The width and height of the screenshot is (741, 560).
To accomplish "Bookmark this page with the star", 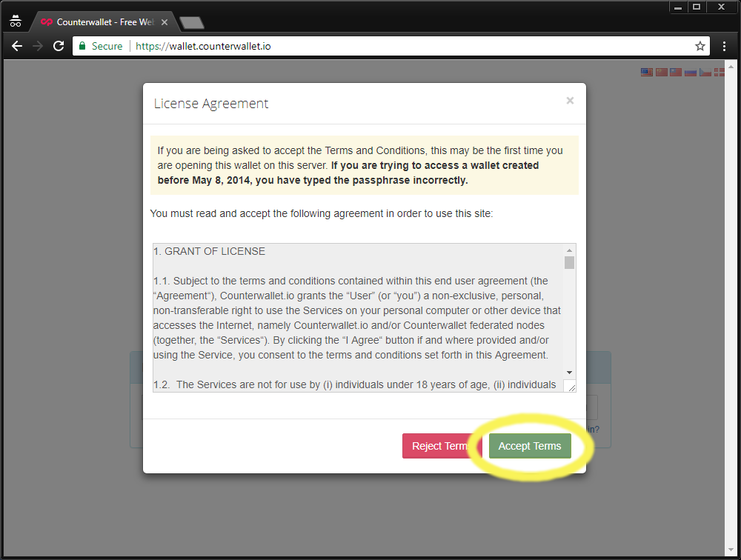I will point(700,46).
